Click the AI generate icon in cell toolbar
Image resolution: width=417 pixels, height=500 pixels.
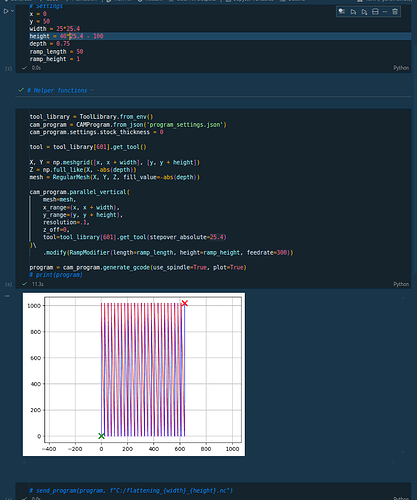(342, 12)
